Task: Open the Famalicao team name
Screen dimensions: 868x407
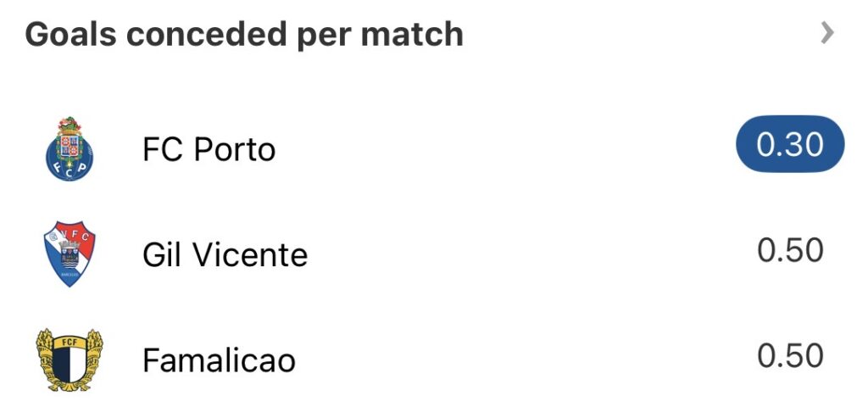Action: [219, 361]
